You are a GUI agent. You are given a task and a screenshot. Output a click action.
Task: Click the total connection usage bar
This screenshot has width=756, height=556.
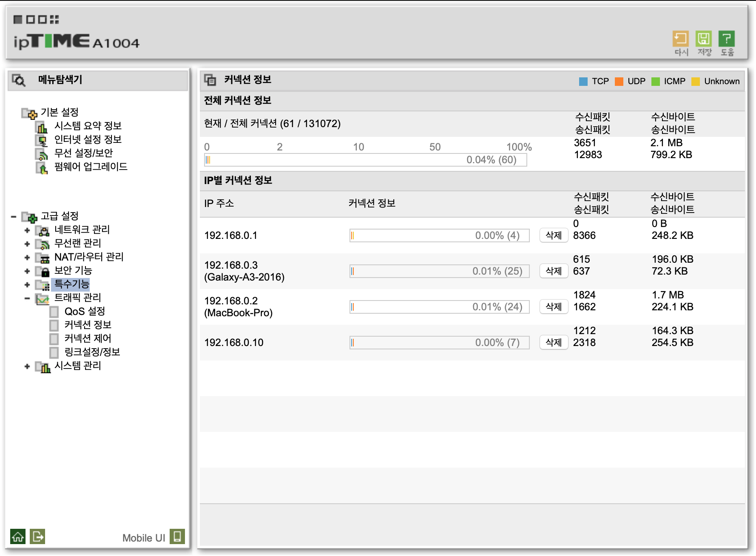(366, 160)
